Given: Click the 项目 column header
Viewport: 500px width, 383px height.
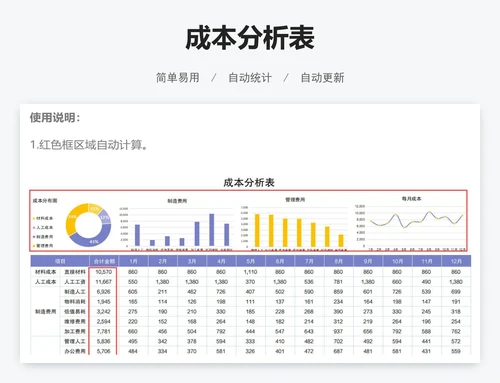Looking at the screenshot, I should coord(60,261).
